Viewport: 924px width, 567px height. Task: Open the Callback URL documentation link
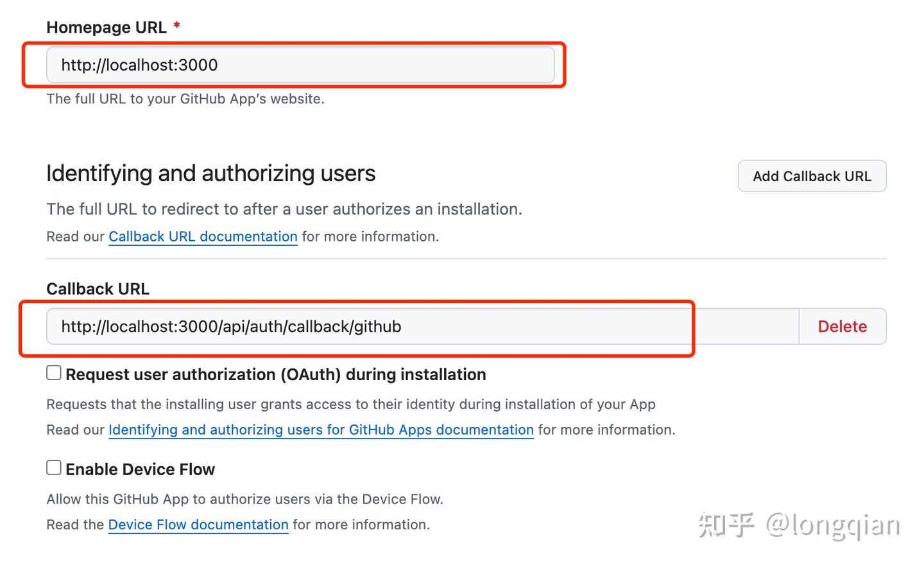(x=203, y=236)
